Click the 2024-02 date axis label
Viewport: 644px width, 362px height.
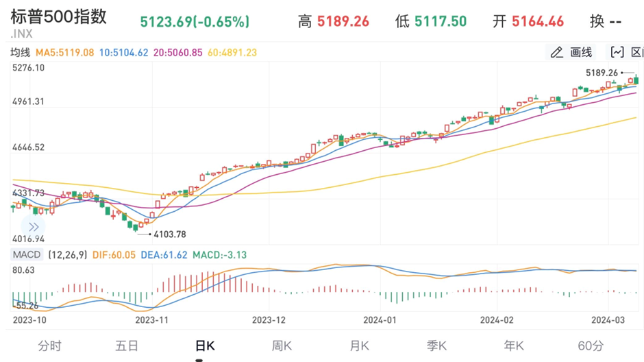click(497, 319)
